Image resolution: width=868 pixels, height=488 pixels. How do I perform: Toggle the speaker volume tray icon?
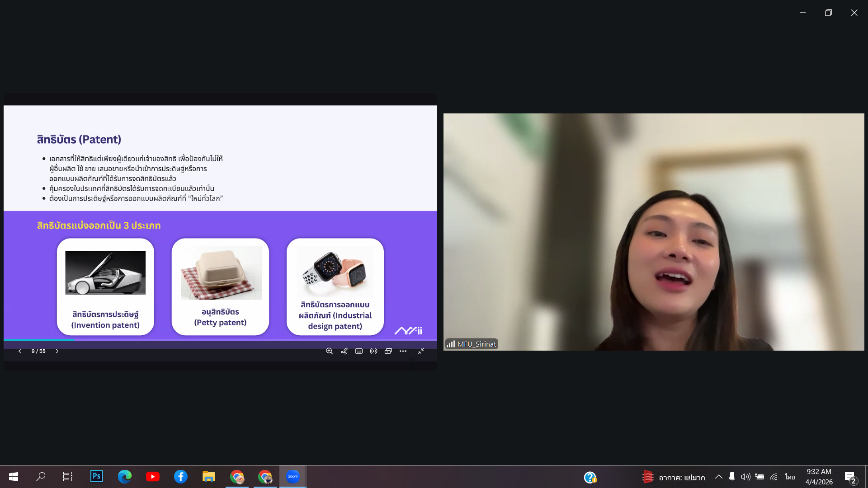pyautogui.click(x=745, y=477)
